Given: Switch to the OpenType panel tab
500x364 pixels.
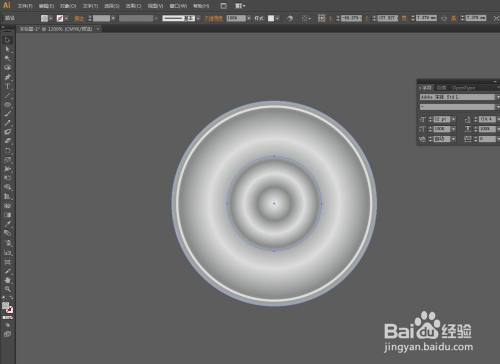Looking at the screenshot, I should coord(464,88).
